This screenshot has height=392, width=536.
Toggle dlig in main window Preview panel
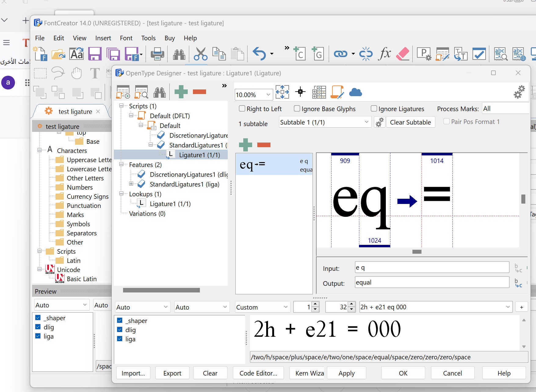click(38, 327)
